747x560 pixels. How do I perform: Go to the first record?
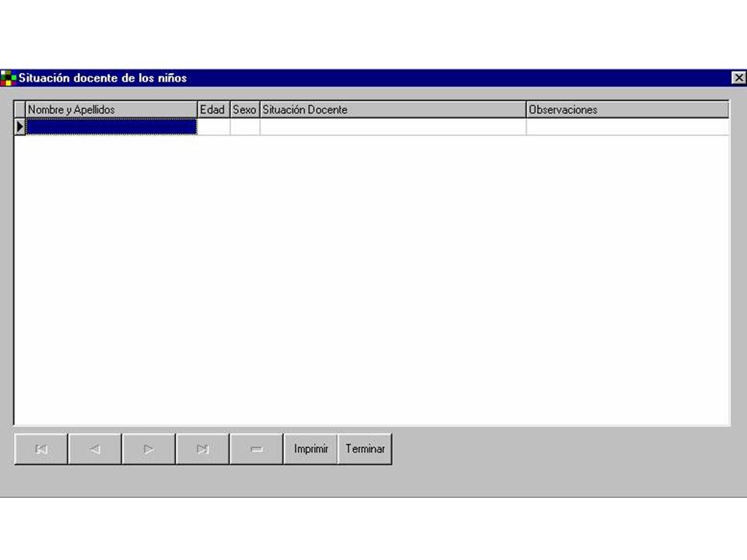point(41,450)
